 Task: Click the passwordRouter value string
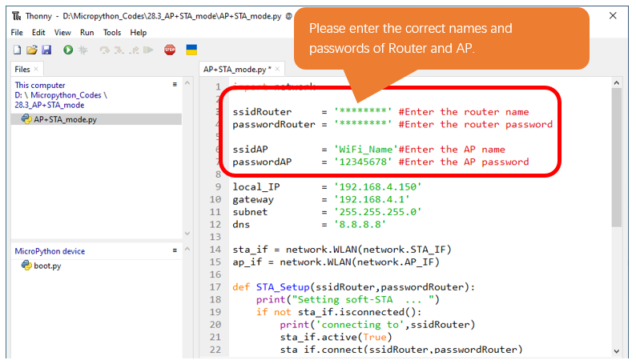click(363, 124)
